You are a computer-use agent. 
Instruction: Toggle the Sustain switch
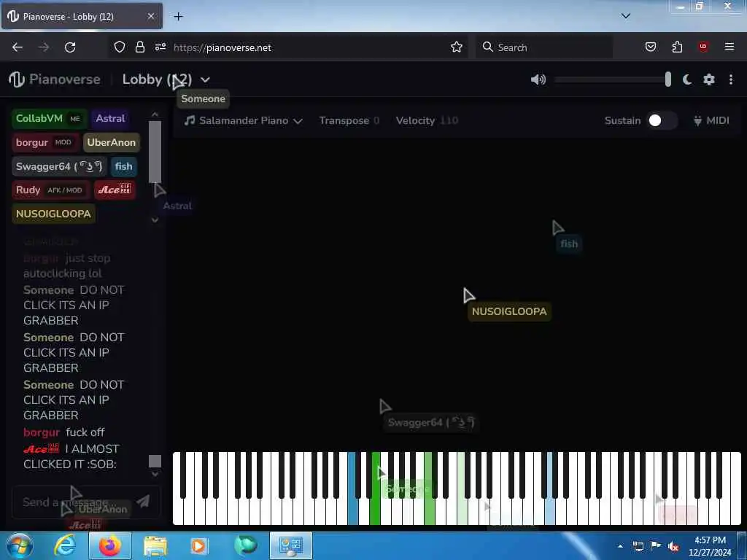pyautogui.click(x=661, y=120)
